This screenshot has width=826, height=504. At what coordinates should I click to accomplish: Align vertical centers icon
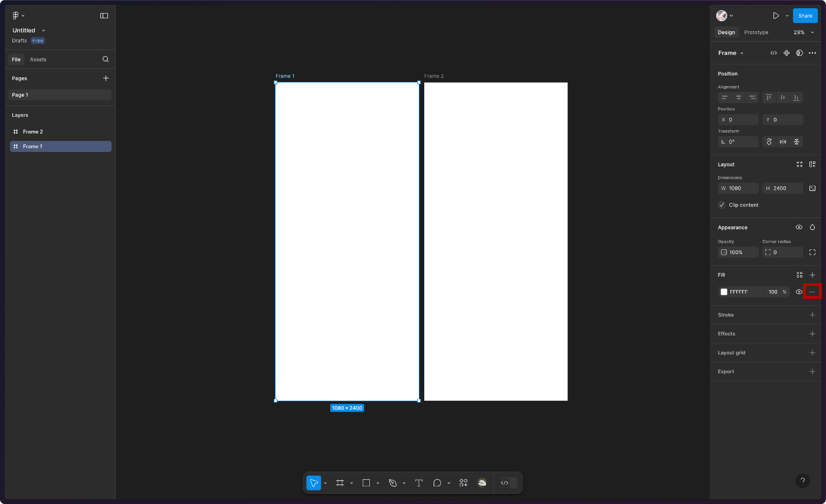(x=782, y=98)
